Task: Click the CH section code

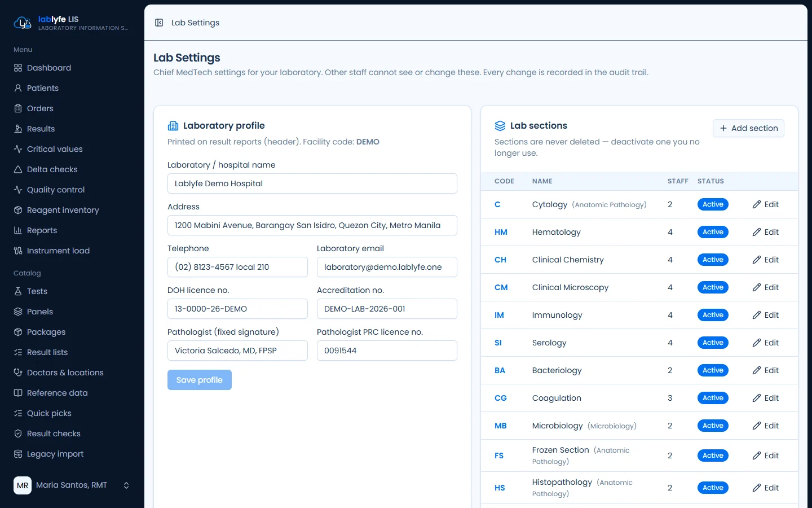Action: 500,260
